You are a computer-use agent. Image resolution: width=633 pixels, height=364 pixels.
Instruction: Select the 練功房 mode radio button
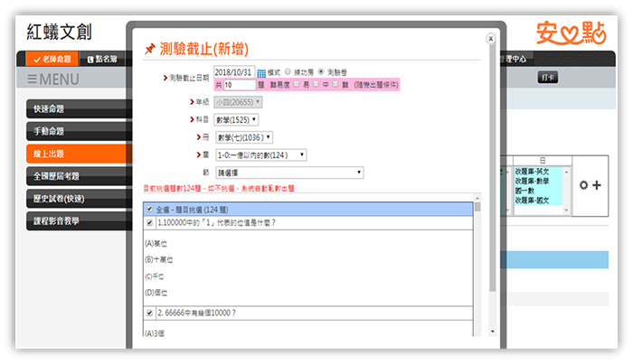[288, 71]
